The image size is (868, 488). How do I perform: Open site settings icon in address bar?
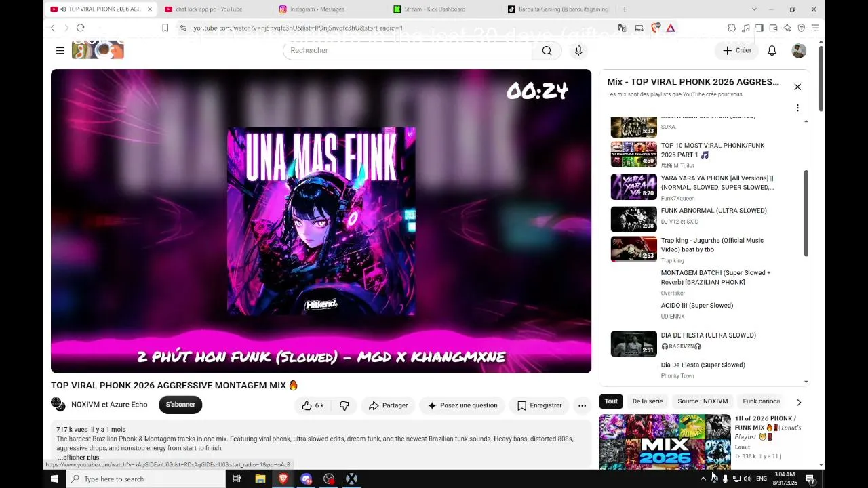coord(183,28)
